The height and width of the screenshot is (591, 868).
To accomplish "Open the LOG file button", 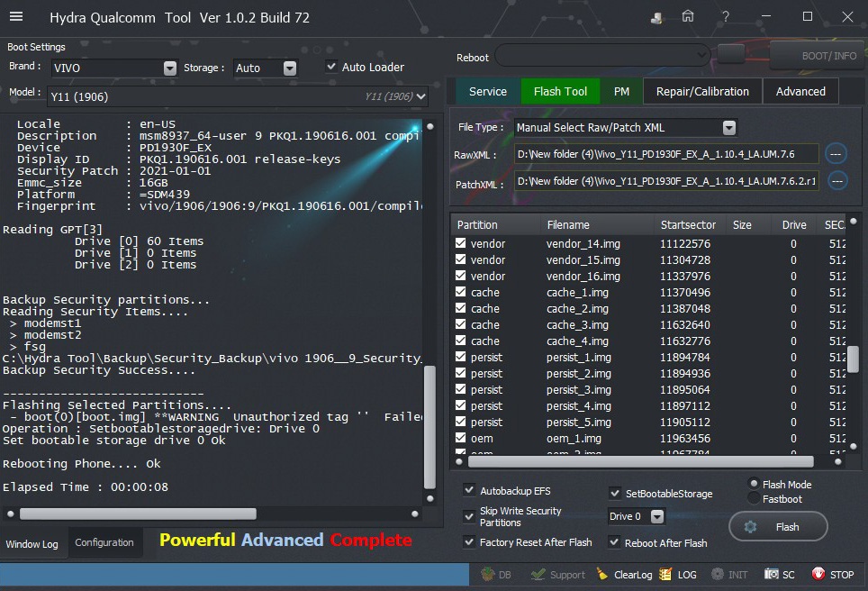I will pyautogui.click(x=678, y=575).
